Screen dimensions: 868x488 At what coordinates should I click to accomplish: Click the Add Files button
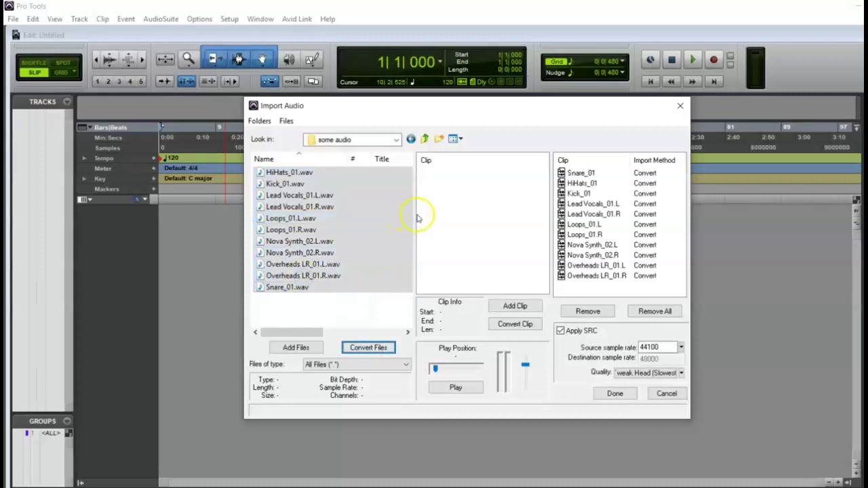coord(296,348)
